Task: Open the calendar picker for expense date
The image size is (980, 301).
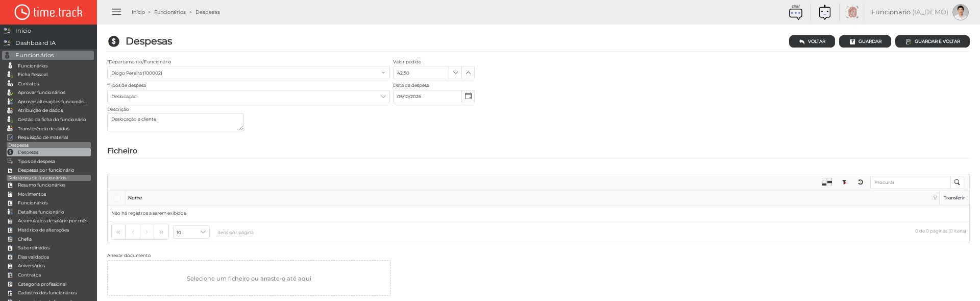Action: click(x=468, y=97)
